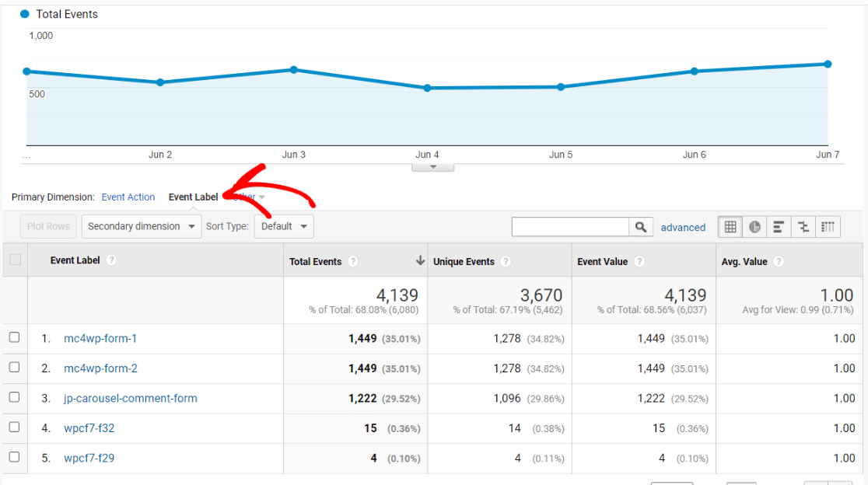Switch to the data table view icon
The height and width of the screenshot is (485, 868).
(x=730, y=227)
